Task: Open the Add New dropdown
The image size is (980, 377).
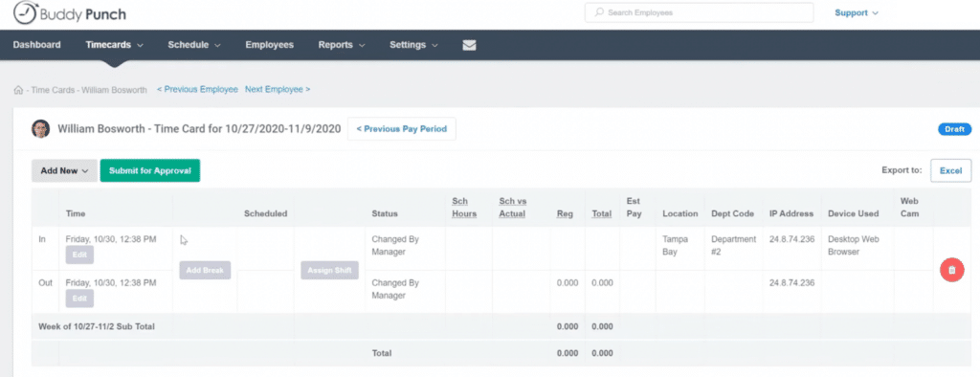Action: [64, 170]
